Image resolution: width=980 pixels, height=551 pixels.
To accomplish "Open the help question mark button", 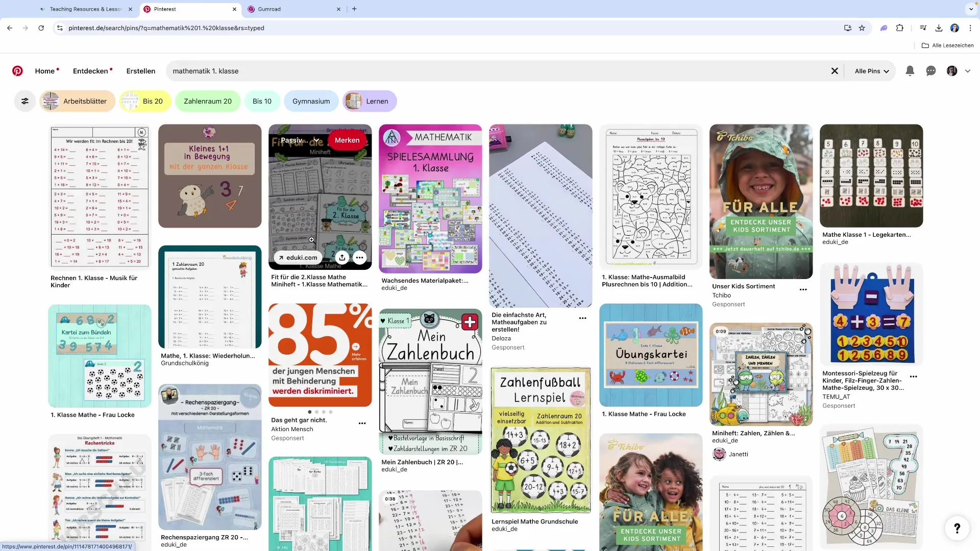I will [957, 528].
